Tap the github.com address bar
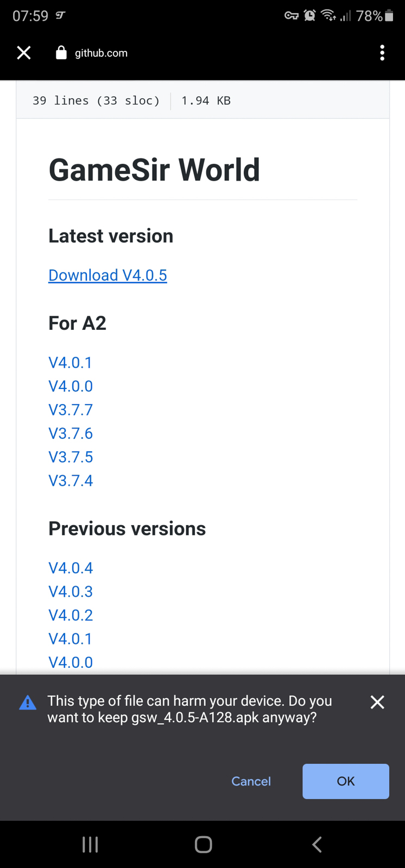The height and width of the screenshot is (868, 405). point(101,53)
